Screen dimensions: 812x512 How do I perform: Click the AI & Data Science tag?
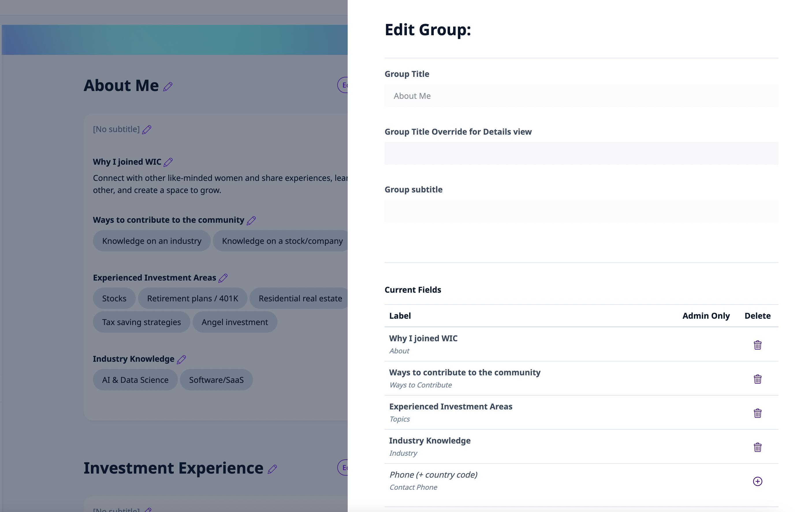click(x=135, y=380)
